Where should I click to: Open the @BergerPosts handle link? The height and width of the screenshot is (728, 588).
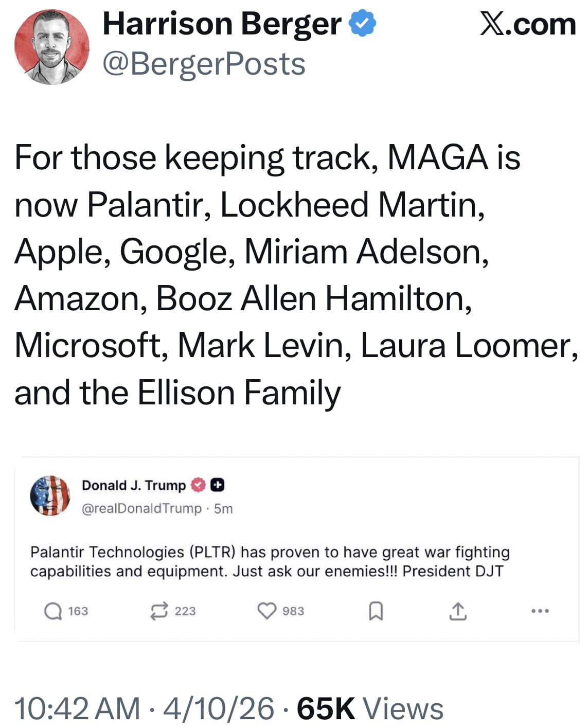(x=204, y=64)
